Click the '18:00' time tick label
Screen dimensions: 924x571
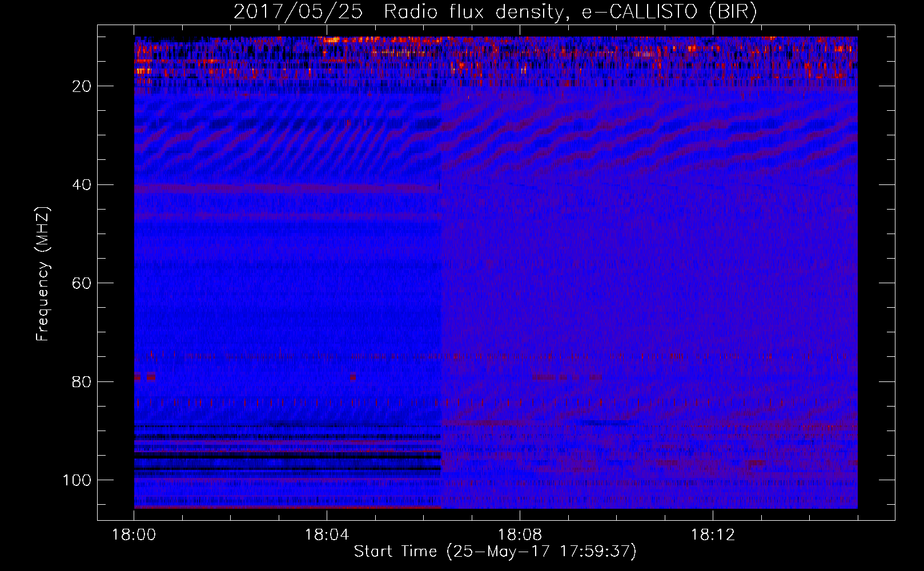click(x=134, y=535)
